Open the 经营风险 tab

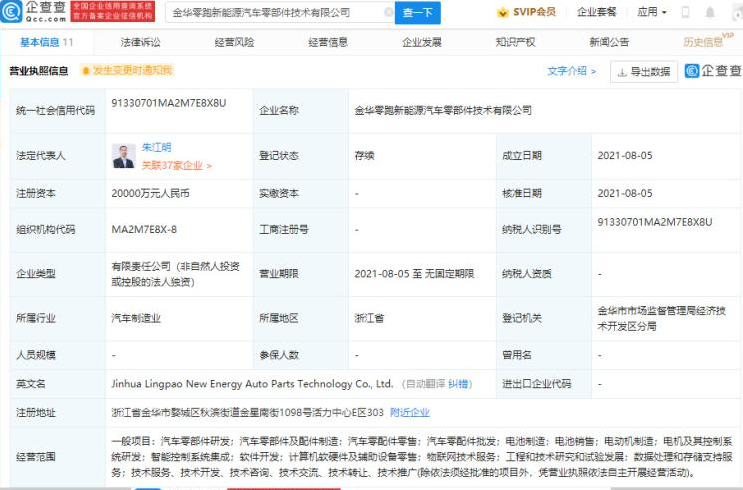[233, 42]
